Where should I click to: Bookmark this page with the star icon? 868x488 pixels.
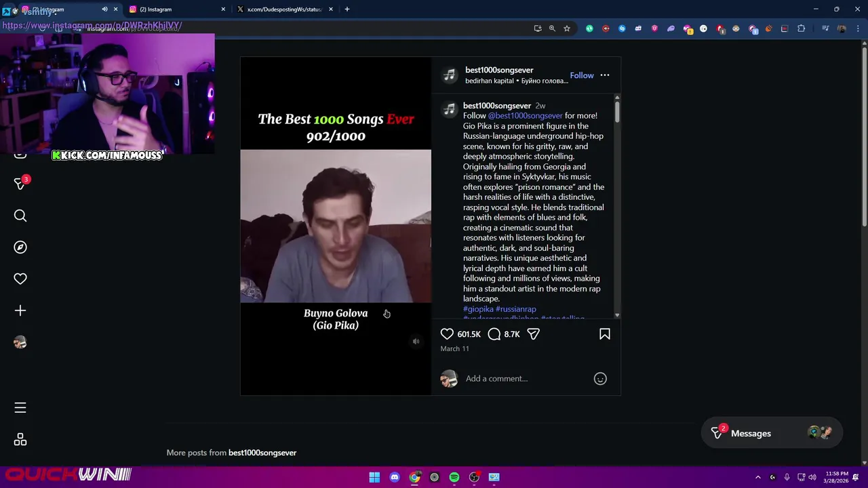[x=567, y=28]
